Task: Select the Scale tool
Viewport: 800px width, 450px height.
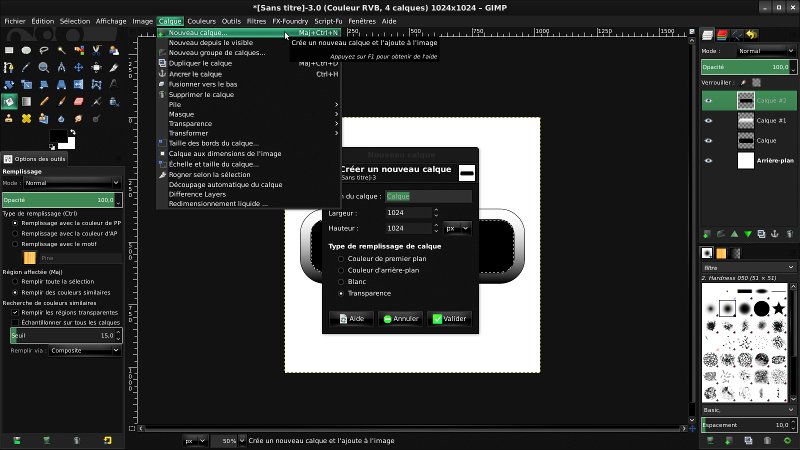Action: point(27,85)
